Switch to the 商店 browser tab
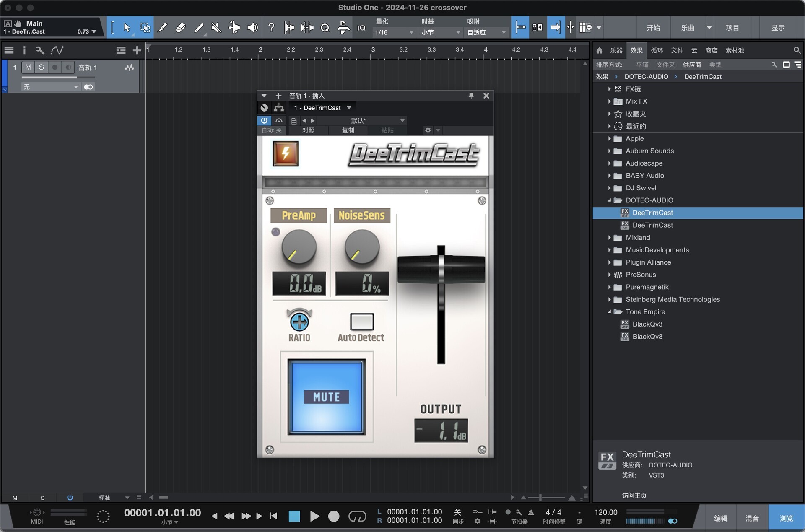This screenshot has height=532, width=805. coord(711,50)
